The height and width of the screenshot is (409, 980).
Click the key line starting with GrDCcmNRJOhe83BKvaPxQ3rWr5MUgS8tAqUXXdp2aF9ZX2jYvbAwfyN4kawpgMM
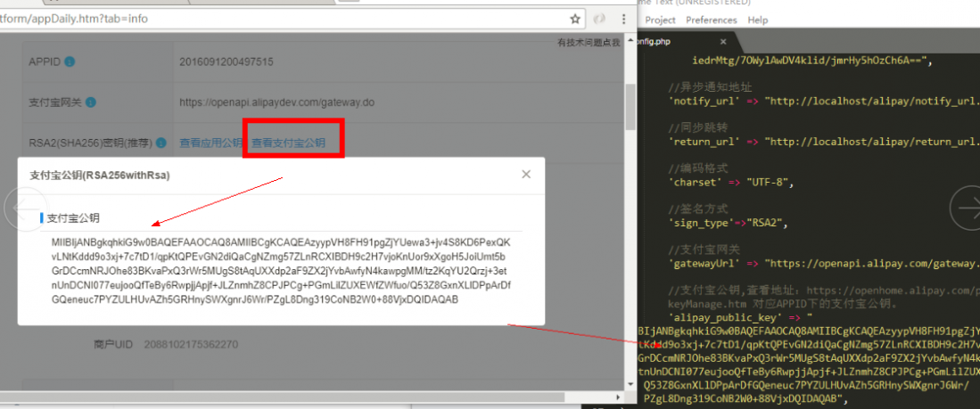point(279,271)
